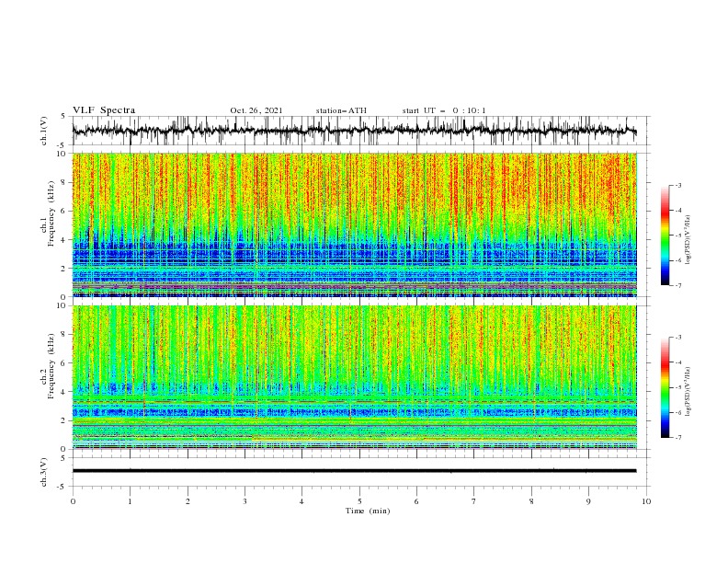Click the time axis tick label '9'
728x563 pixels.
pyautogui.click(x=588, y=501)
